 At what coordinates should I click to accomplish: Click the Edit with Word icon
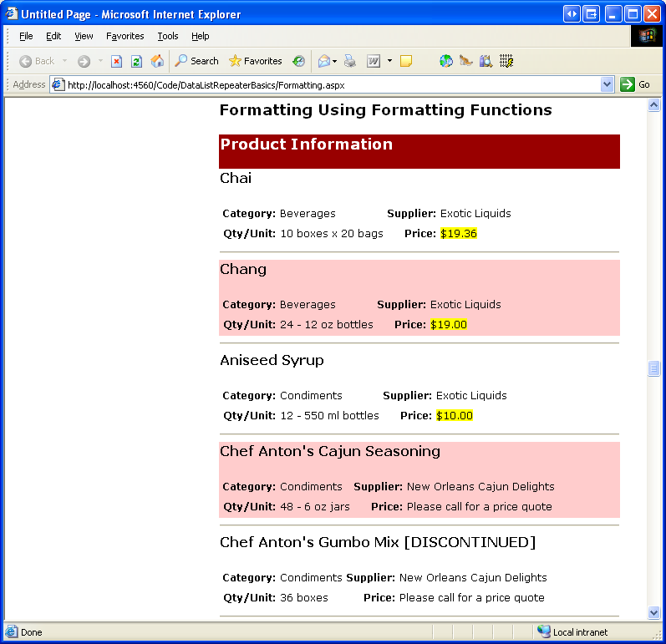click(x=374, y=61)
